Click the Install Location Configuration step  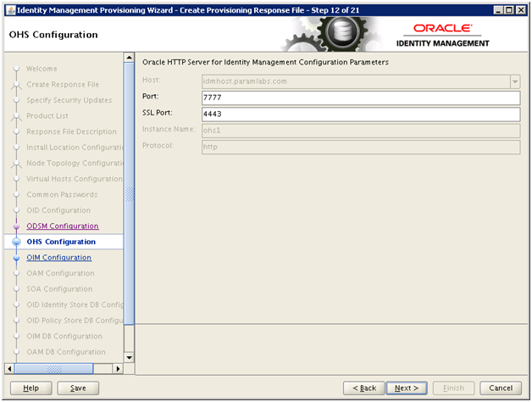tap(75, 147)
